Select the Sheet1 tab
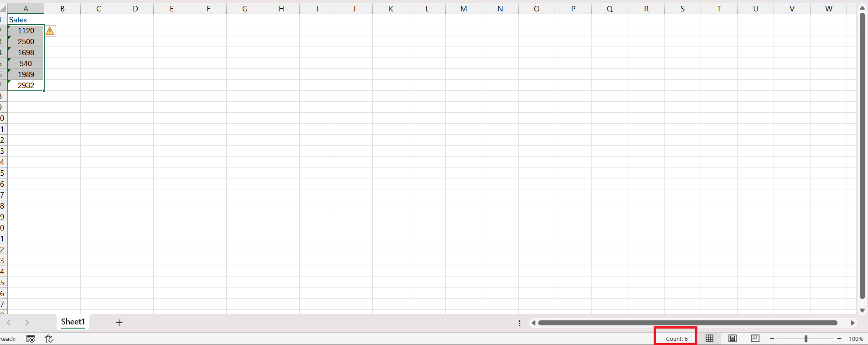 (x=73, y=322)
